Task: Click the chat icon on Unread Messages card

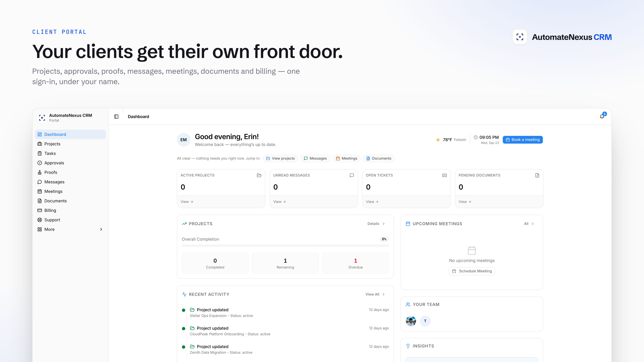Action: [x=352, y=175]
